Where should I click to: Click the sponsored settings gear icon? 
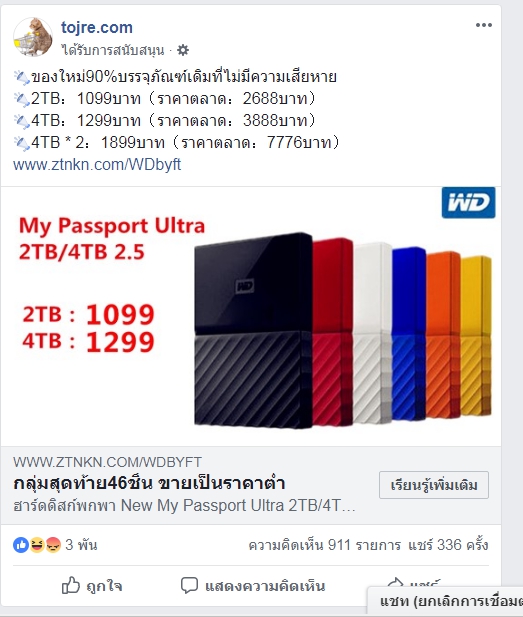tap(183, 50)
